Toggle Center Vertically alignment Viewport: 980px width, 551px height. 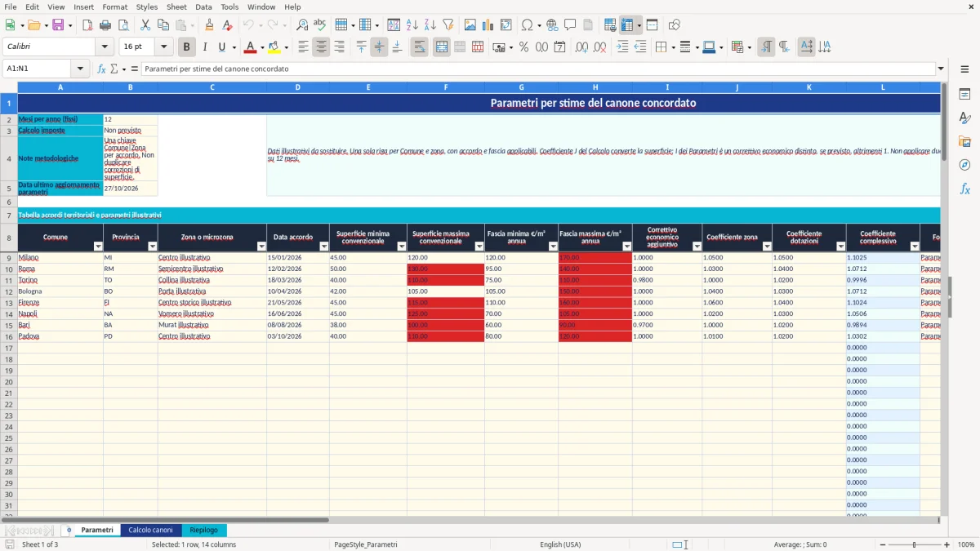[x=379, y=47]
